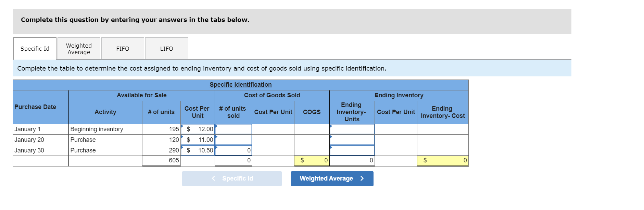Click the 195 units cell
The image size is (644, 210).
(x=161, y=129)
